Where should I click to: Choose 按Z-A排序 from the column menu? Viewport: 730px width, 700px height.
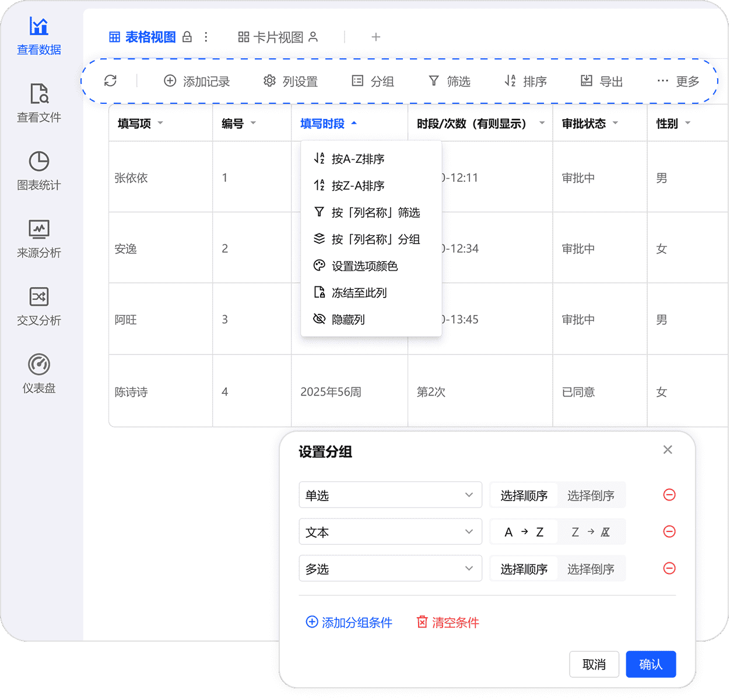(x=357, y=185)
